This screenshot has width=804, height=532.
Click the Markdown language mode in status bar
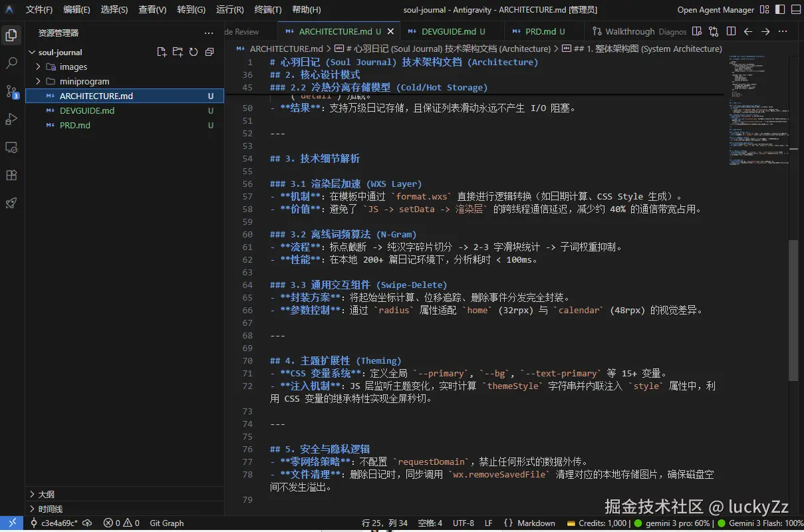[x=537, y=523]
